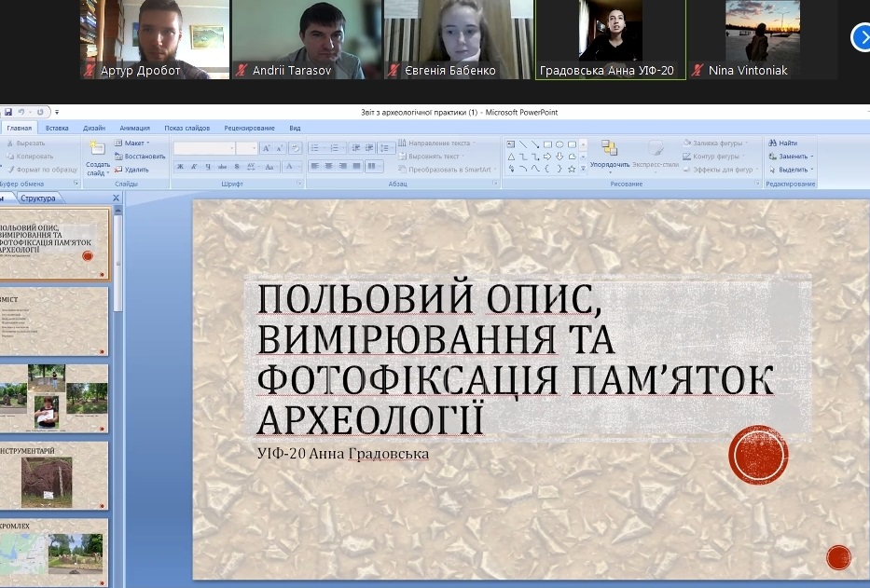This screenshot has height=588, width=870.
Task: Click the Undo arrow icon
Action: click(x=21, y=112)
